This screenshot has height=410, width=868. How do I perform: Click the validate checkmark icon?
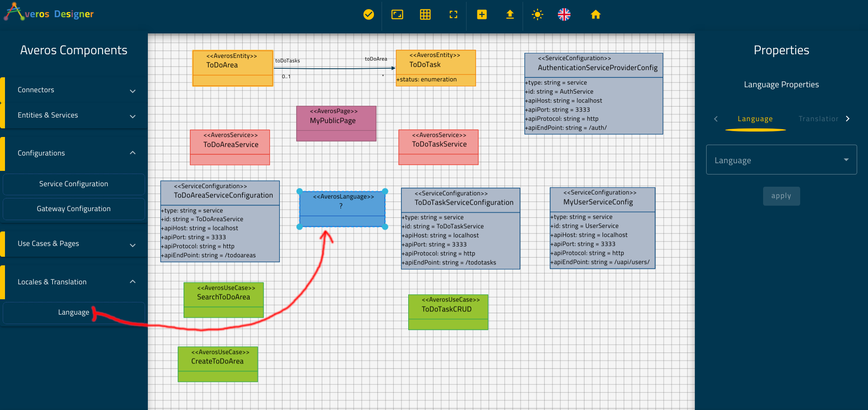[368, 14]
